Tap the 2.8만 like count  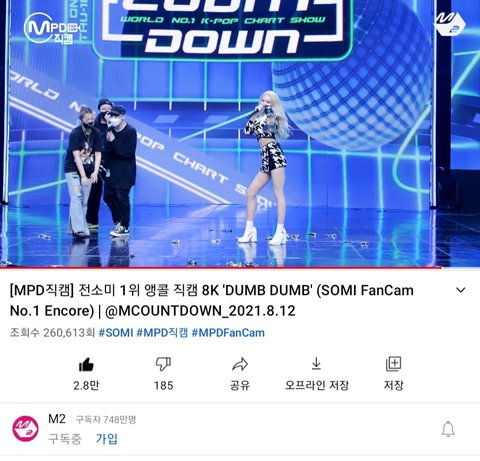pos(86,385)
